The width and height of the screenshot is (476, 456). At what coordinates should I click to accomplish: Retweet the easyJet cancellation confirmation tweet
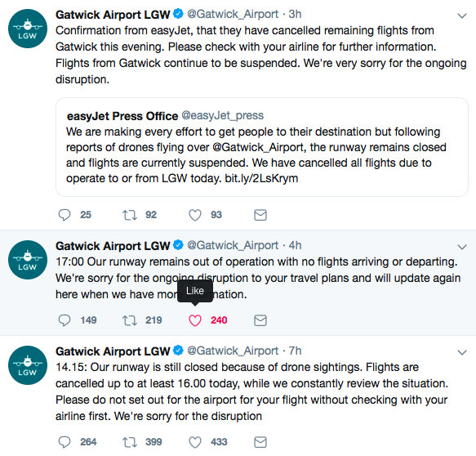130,215
